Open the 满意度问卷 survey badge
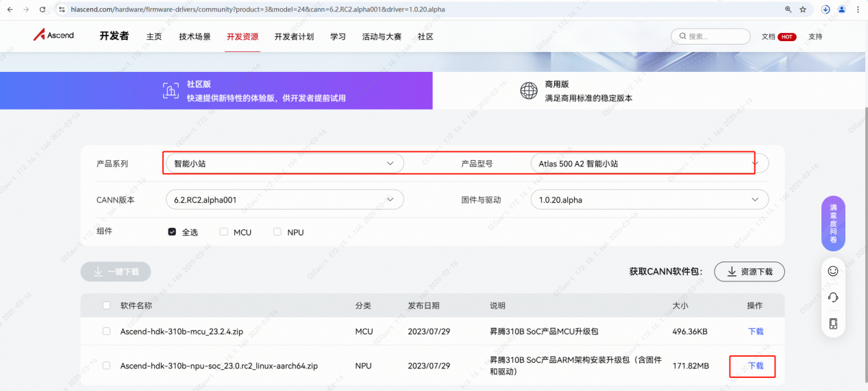The width and height of the screenshot is (868, 391). (833, 223)
